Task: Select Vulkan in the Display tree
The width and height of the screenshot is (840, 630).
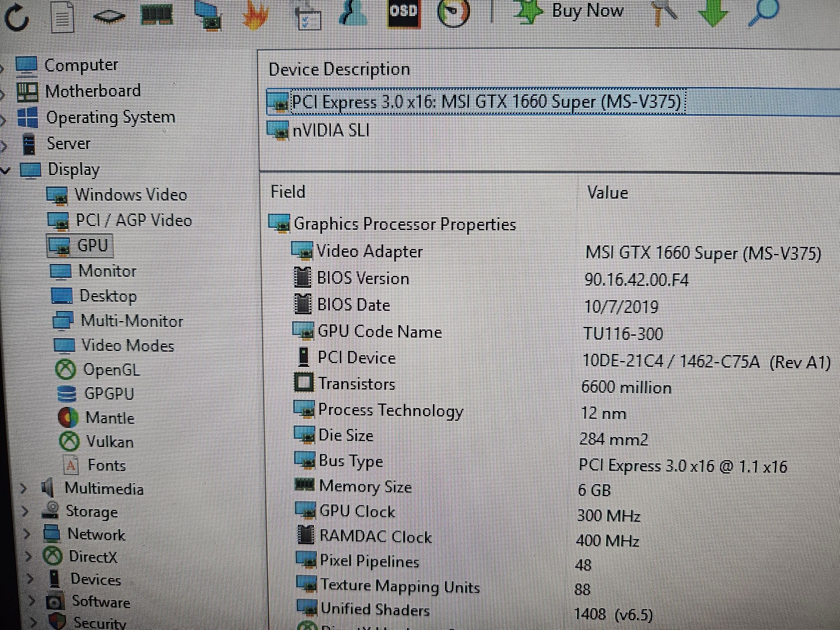Action: (110, 442)
